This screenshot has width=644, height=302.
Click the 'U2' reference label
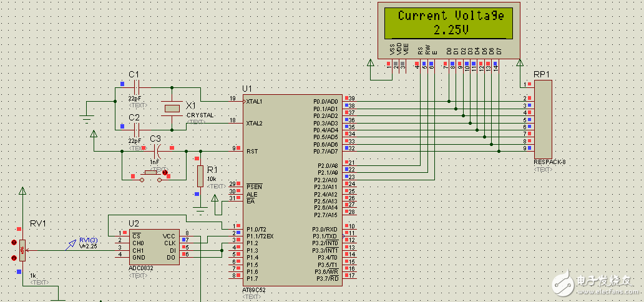pyautogui.click(x=134, y=223)
